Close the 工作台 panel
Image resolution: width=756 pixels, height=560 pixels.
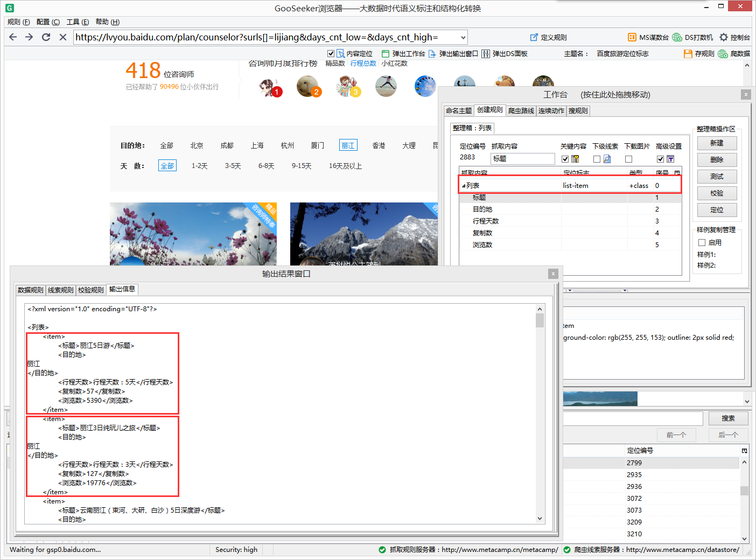tap(746, 95)
